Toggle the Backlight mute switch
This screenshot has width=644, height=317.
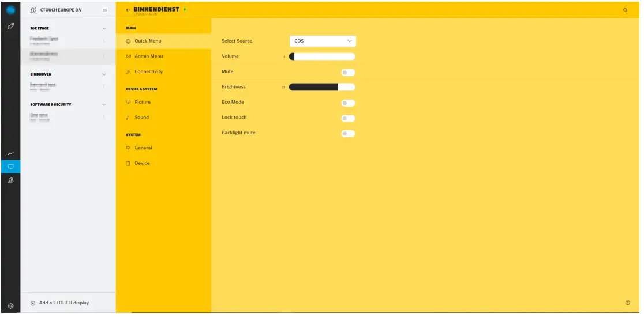pos(348,134)
